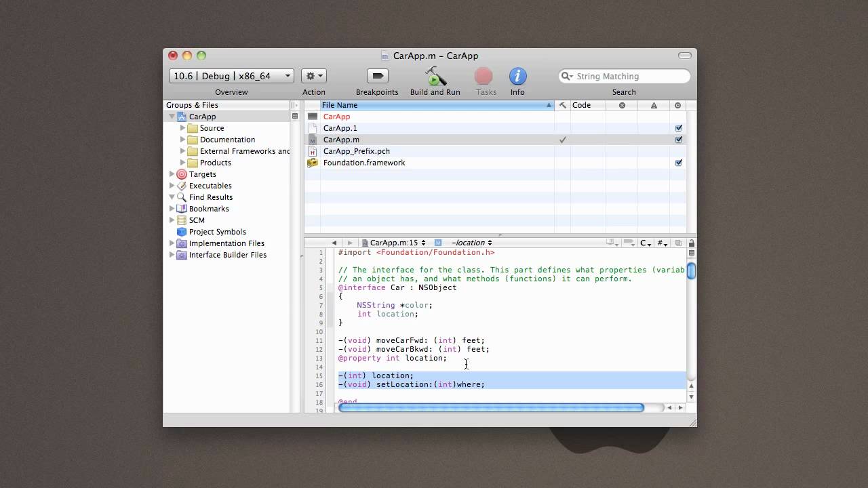
Task: Expand the Executables group
Action: [x=172, y=186]
